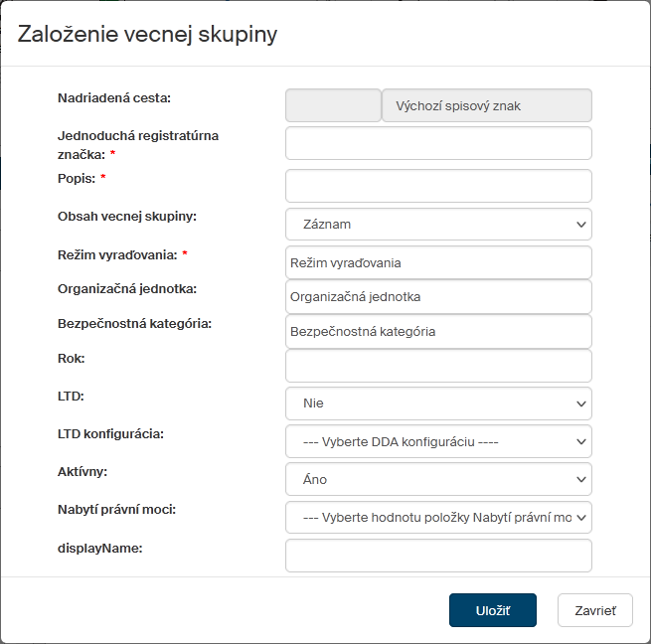Viewport: 651px width, 644px height.
Task: Click the Aktívny label text
Action: [x=83, y=471]
